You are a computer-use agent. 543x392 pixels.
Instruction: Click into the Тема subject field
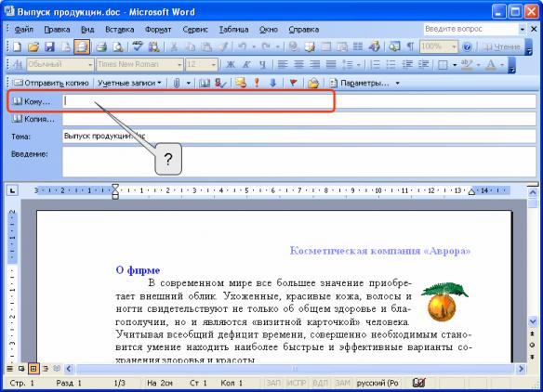(299, 137)
